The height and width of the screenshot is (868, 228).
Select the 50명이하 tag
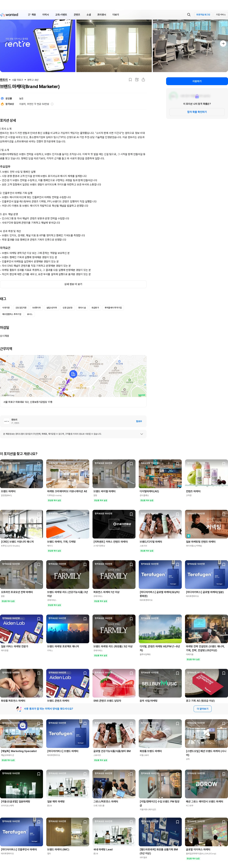(x=37, y=308)
